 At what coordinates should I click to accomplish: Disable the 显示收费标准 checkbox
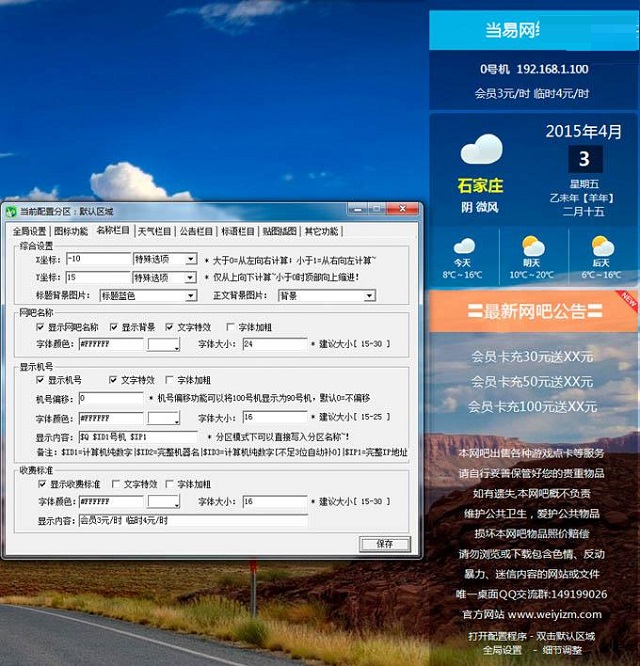pos(41,484)
